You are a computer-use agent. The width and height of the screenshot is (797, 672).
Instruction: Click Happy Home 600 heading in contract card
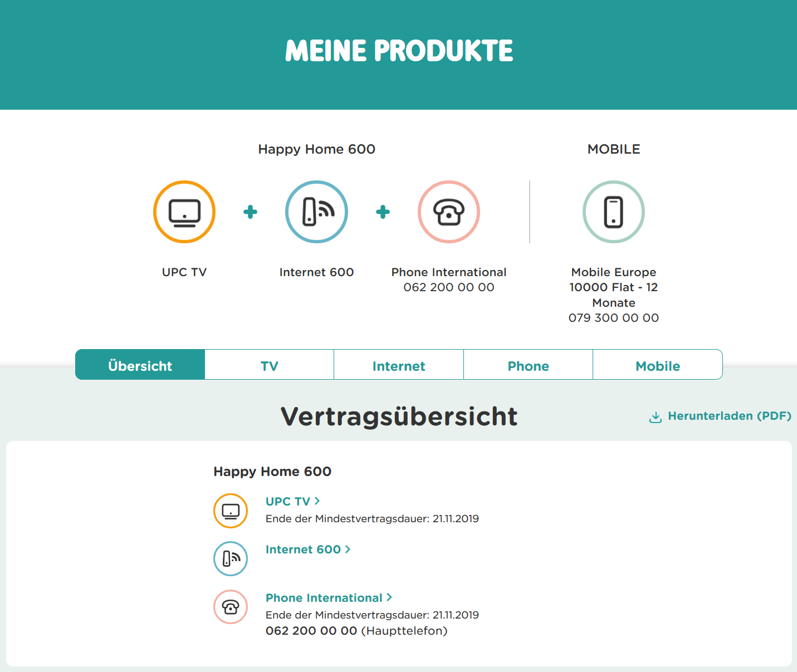click(272, 472)
